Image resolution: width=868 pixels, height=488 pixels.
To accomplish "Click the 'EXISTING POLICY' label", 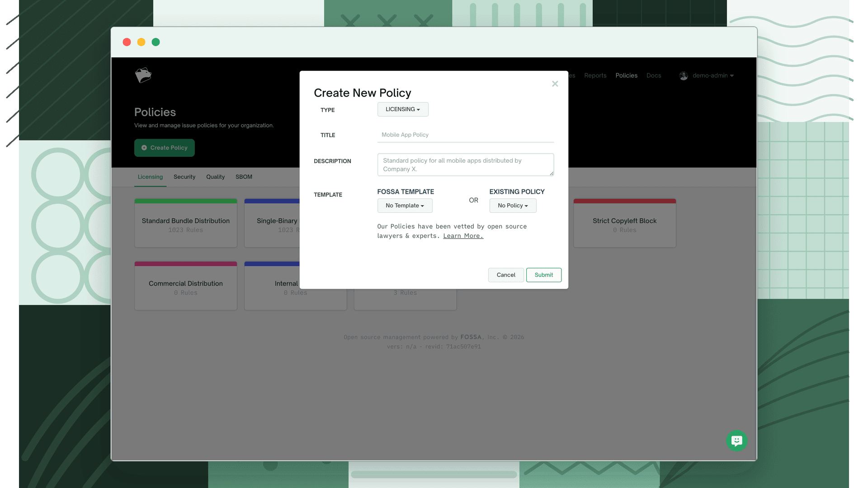I will (x=517, y=192).
